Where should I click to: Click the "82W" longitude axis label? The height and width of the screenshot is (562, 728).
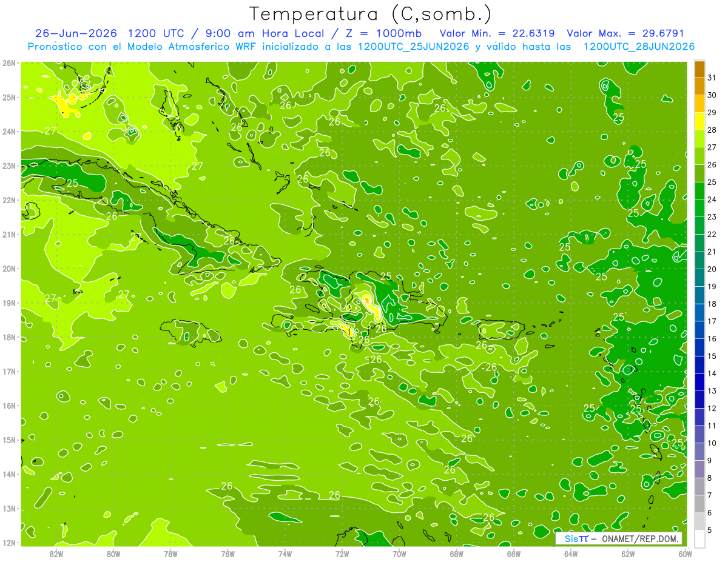(x=56, y=554)
